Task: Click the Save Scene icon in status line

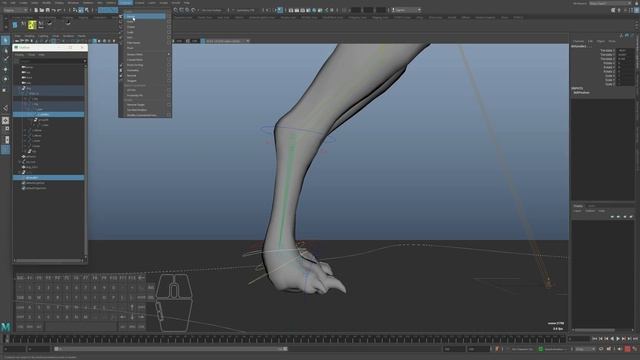Action: pos(48,10)
